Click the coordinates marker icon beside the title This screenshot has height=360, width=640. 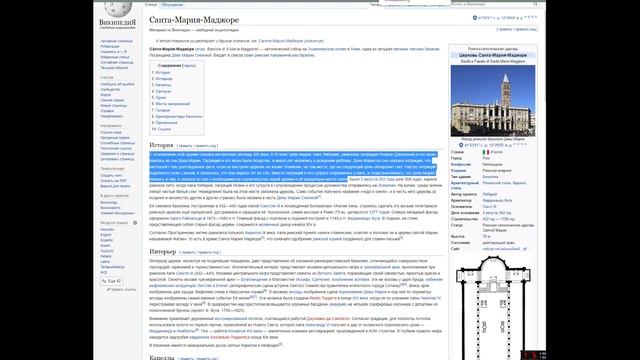tap(475, 18)
